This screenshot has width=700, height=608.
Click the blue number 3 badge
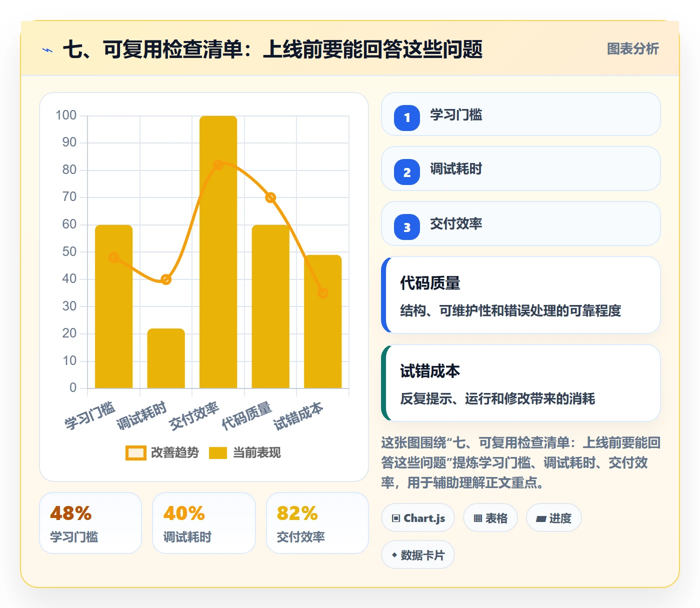click(407, 227)
